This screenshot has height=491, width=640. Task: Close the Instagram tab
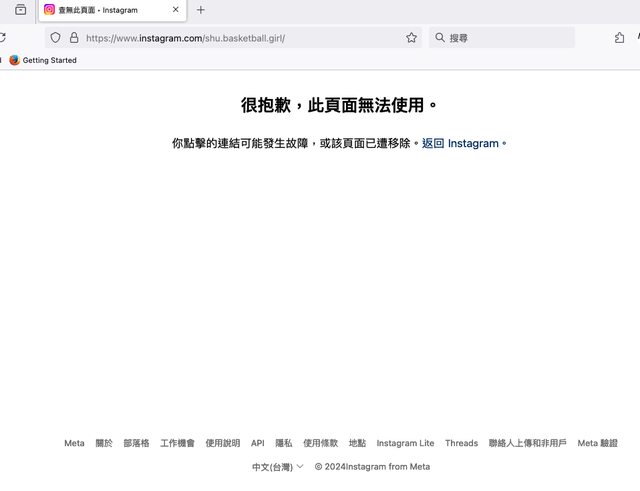(x=176, y=10)
